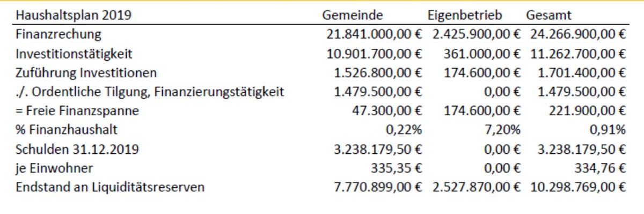Click the Endstand an Liquiditätsreserven row label
This screenshot has width=644, height=214.
point(111,188)
